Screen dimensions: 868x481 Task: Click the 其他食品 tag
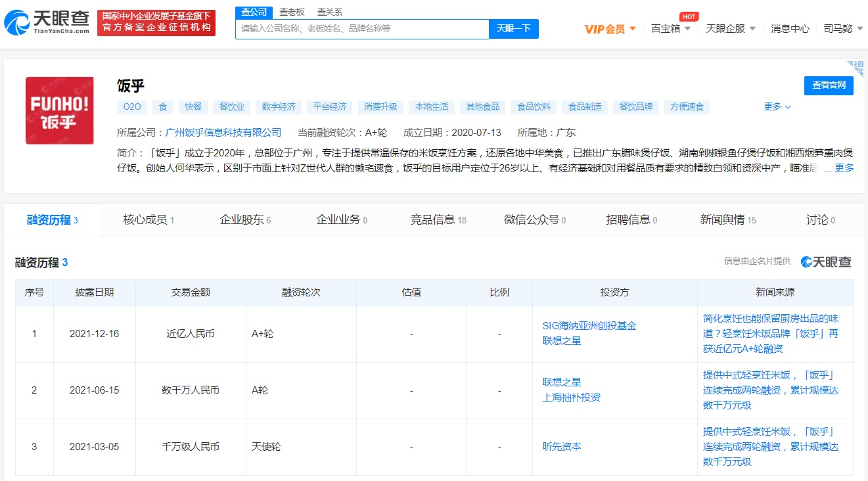click(x=483, y=107)
